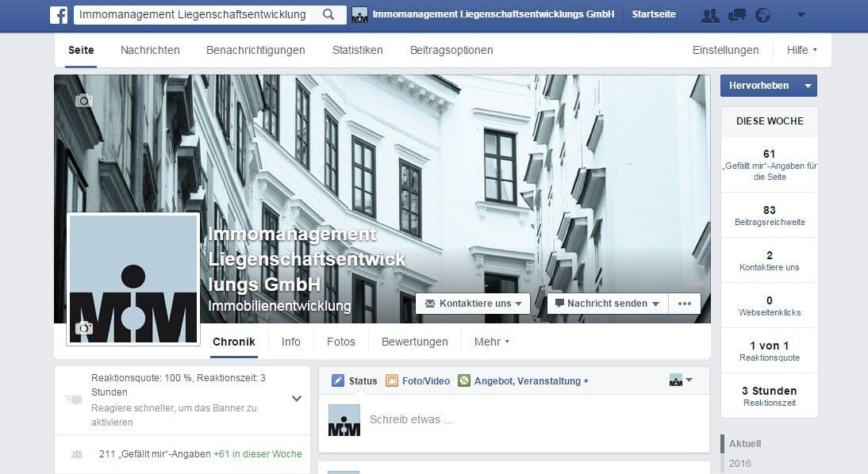Screen dimensions: 868x474
Task: Open the Hervorheben dropdown arrow
Action: point(808,86)
